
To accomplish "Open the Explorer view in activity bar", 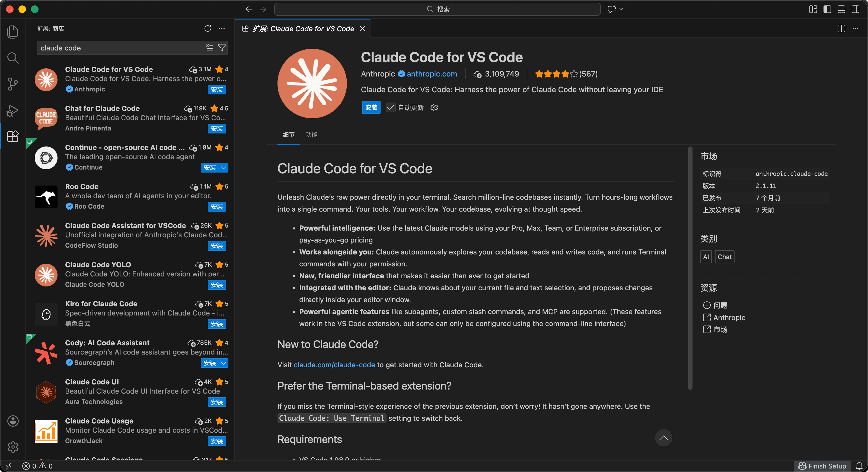I will point(13,32).
